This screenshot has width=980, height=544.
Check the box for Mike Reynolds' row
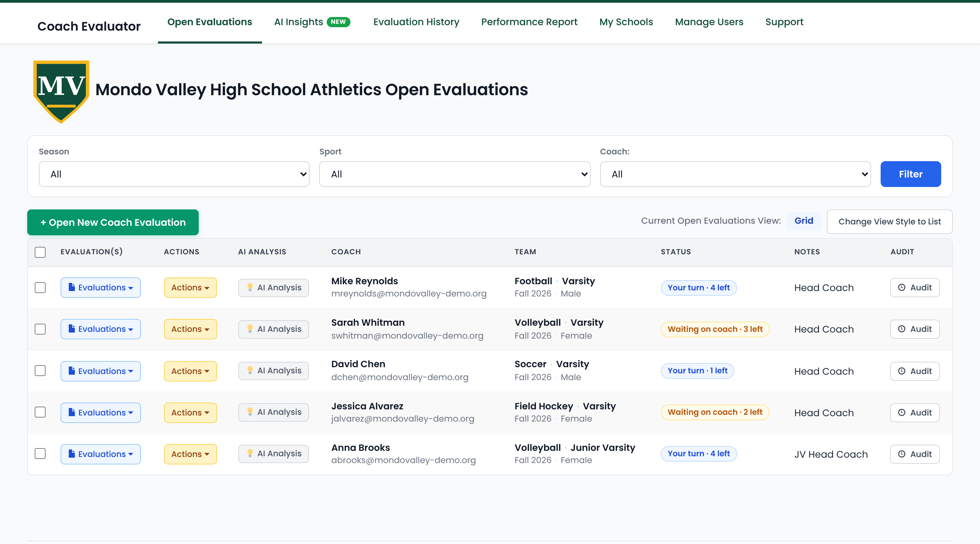click(x=40, y=287)
